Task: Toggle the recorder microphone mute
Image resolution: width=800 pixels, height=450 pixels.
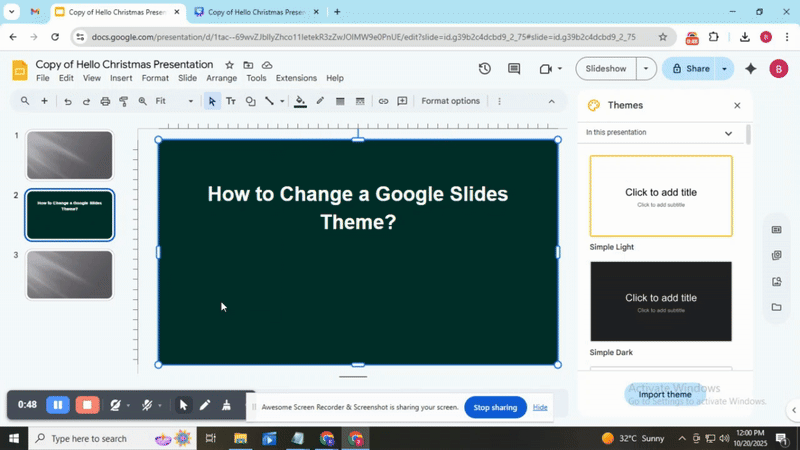Action: (x=147, y=405)
